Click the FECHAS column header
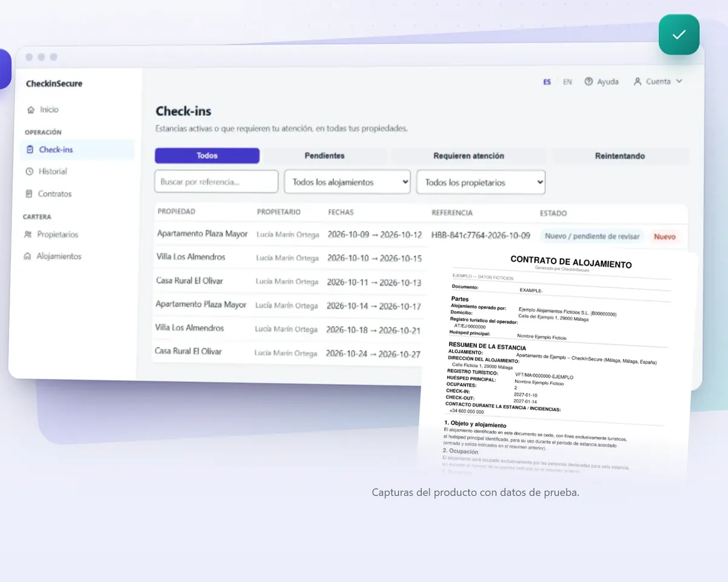 tap(341, 212)
